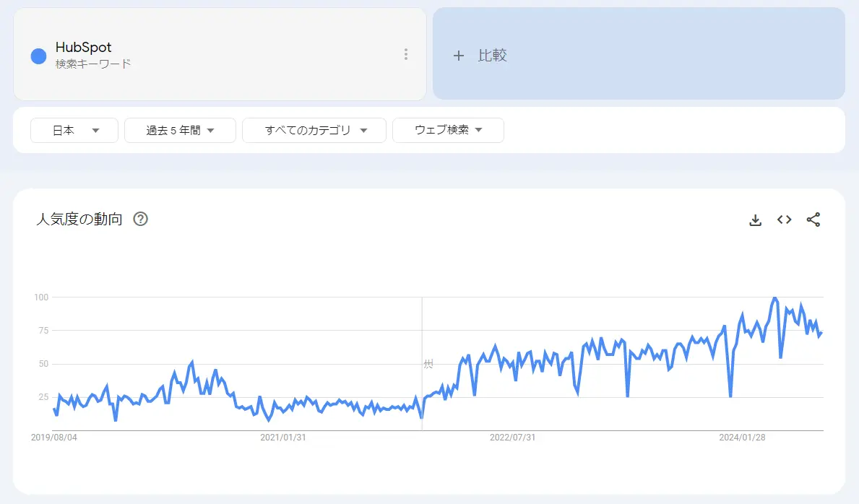This screenshot has height=504, width=859.
Task: Click the 75 y-axis label
Action: [43, 330]
